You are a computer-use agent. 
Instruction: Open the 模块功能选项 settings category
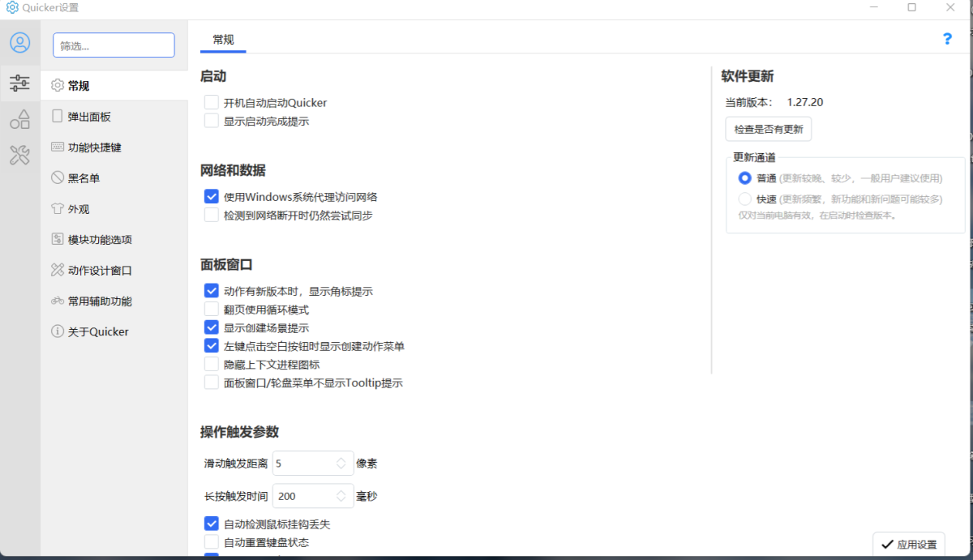[x=114, y=240]
